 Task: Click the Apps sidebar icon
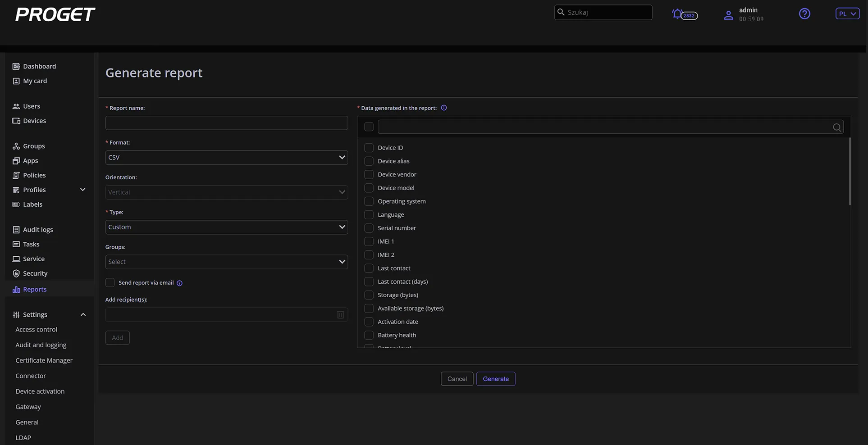pos(16,161)
